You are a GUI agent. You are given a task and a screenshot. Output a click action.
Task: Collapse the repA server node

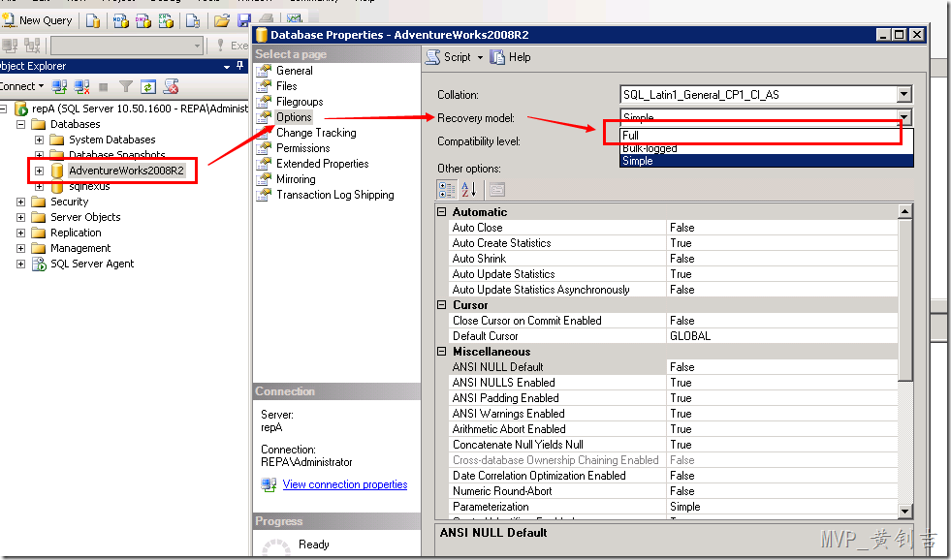[3, 109]
